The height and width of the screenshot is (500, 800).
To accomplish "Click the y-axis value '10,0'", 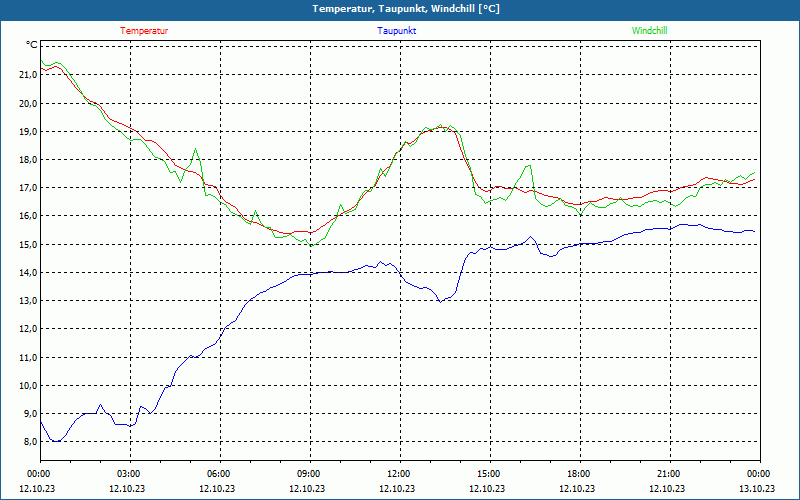I will click(29, 386).
